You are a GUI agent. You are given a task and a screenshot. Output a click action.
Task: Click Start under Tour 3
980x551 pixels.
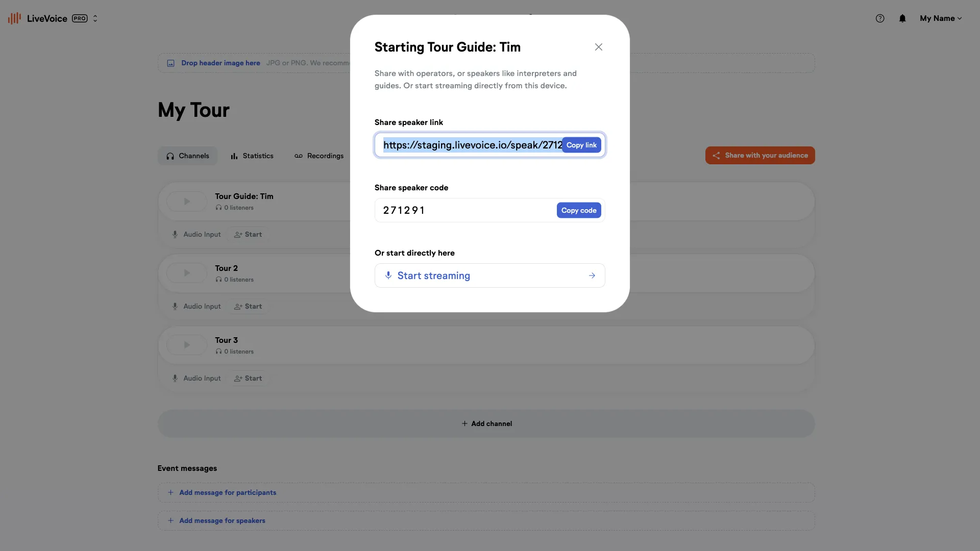tap(248, 379)
